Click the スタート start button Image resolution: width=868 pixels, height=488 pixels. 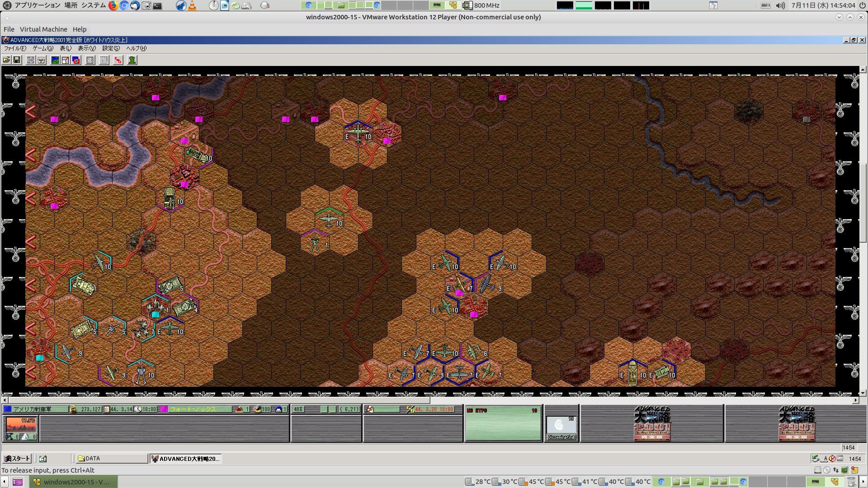pyautogui.click(x=17, y=459)
